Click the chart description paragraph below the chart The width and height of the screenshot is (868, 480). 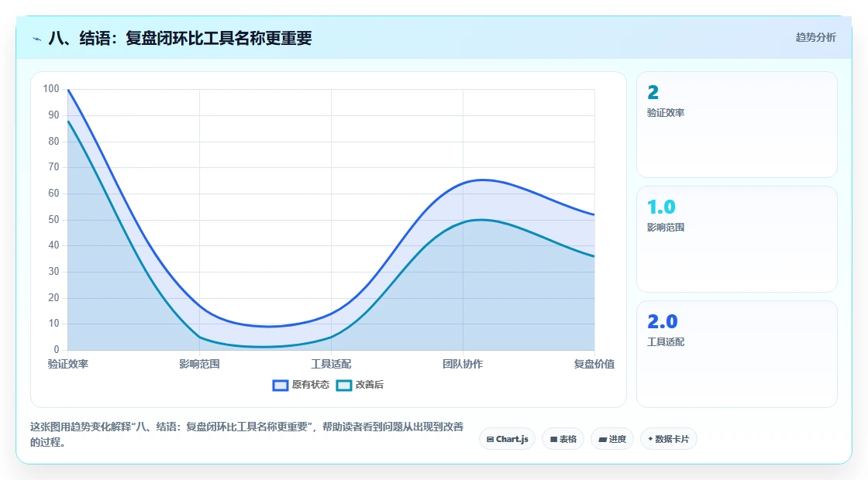[247, 434]
